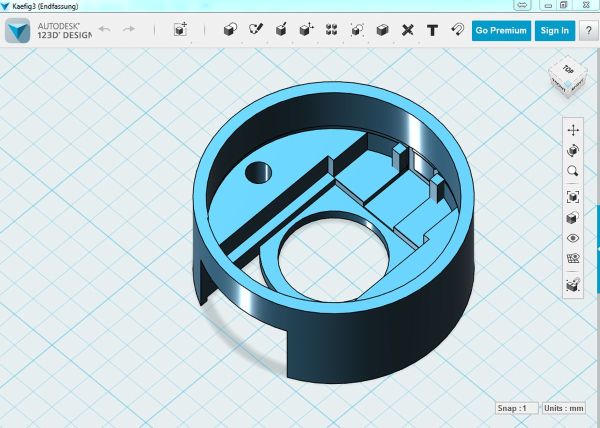Open the Modify tools menu
The width and height of the screenshot is (600, 428).
tap(306, 29)
